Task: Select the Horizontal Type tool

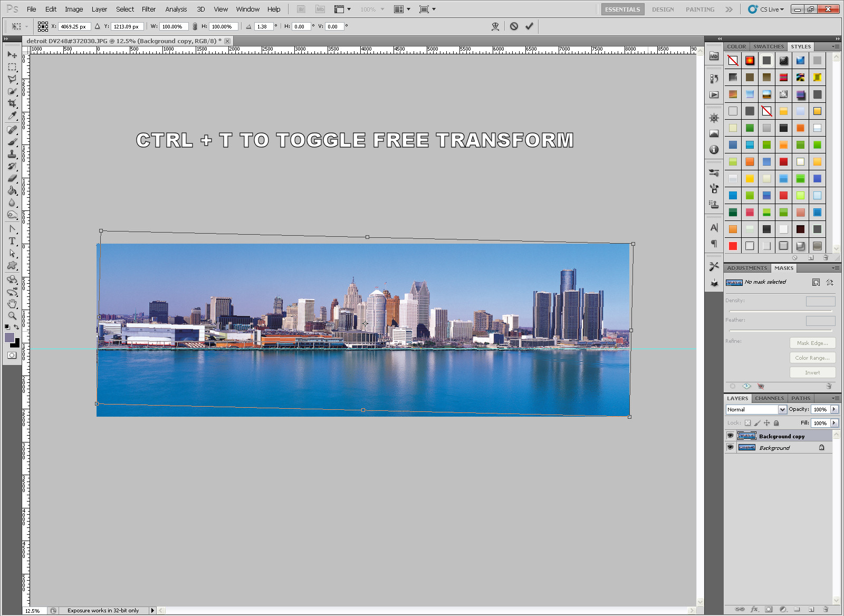Action: tap(12, 240)
